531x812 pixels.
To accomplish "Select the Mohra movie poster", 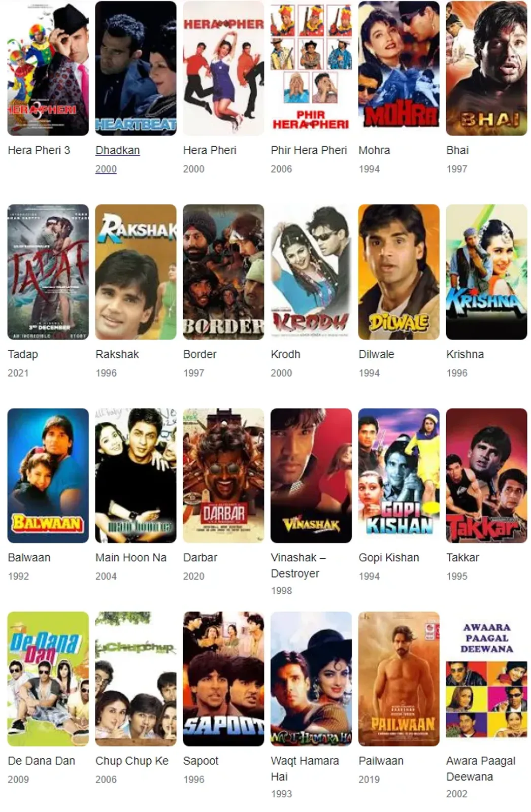I will tap(399, 68).
